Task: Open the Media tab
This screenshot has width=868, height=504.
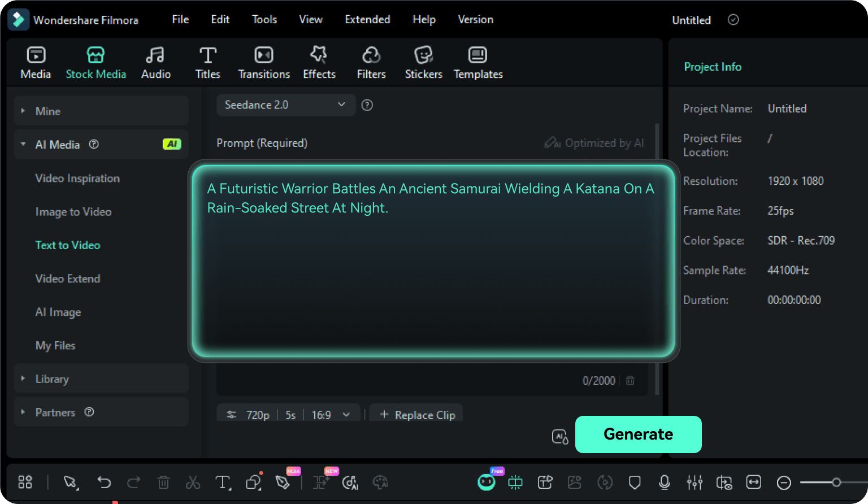Action: point(36,63)
